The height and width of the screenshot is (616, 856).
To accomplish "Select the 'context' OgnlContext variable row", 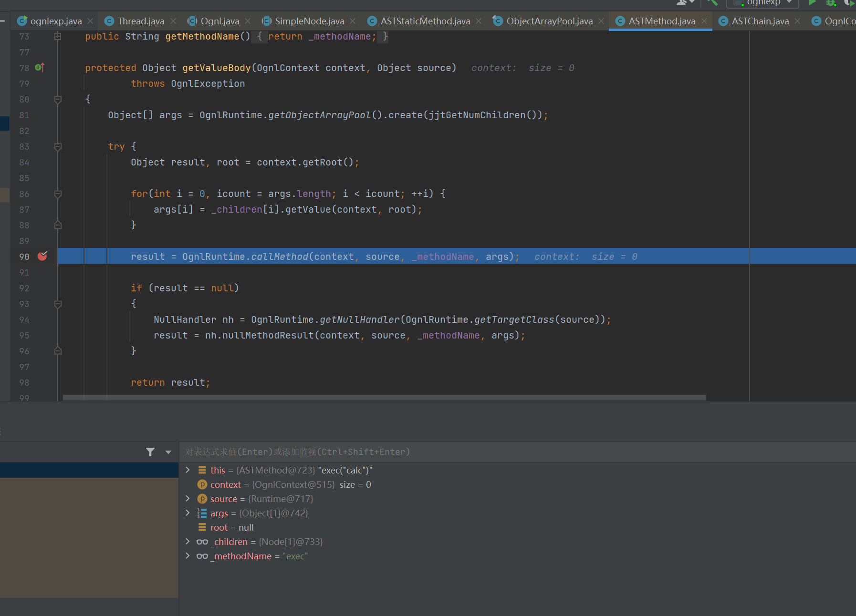I will pos(517,484).
